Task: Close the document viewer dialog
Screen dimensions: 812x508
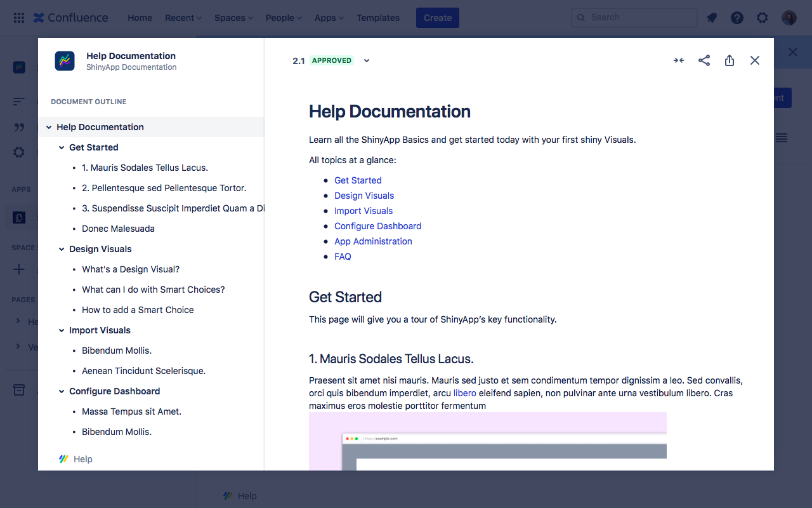Action: tap(755, 60)
